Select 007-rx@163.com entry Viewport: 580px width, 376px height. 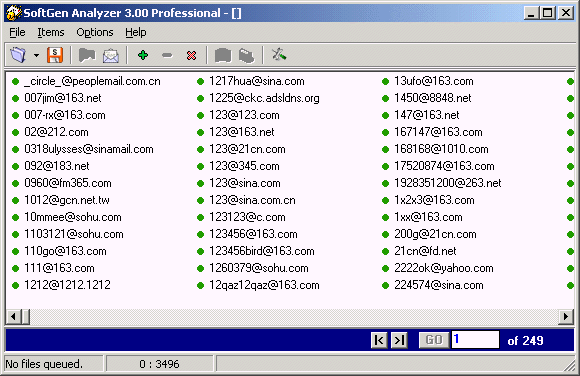click(65, 115)
